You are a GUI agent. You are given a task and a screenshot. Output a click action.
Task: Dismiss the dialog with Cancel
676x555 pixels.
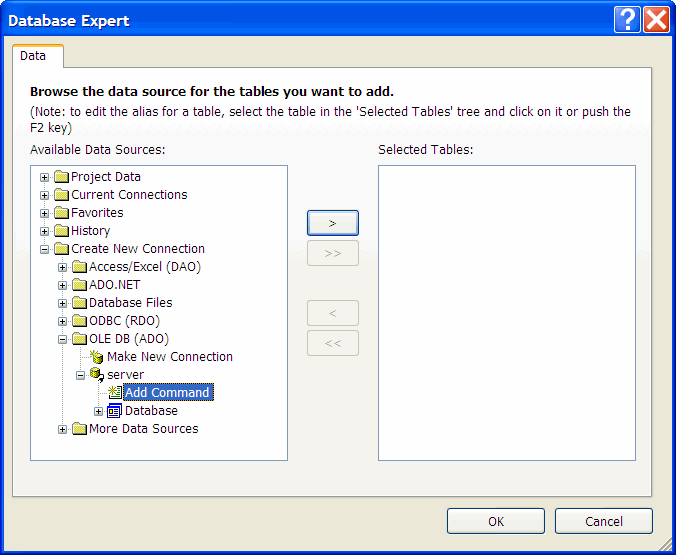coord(603,521)
